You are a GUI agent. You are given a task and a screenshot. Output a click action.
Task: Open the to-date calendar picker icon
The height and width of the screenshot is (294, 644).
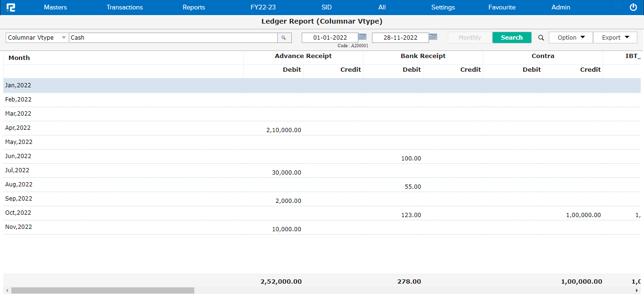(433, 37)
